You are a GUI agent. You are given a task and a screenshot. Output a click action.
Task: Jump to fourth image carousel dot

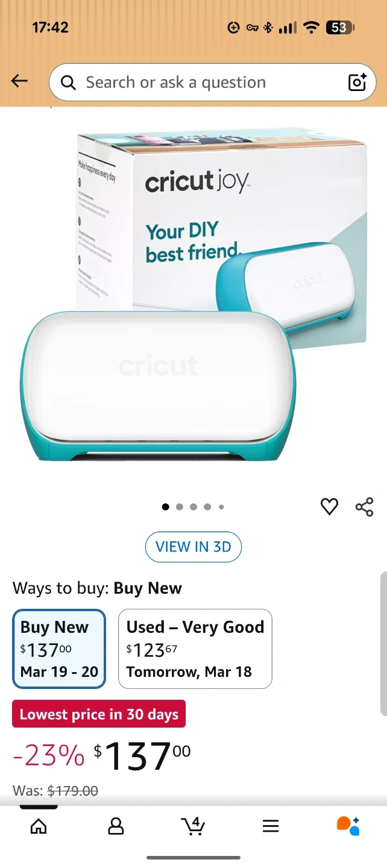(x=207, y=507)
